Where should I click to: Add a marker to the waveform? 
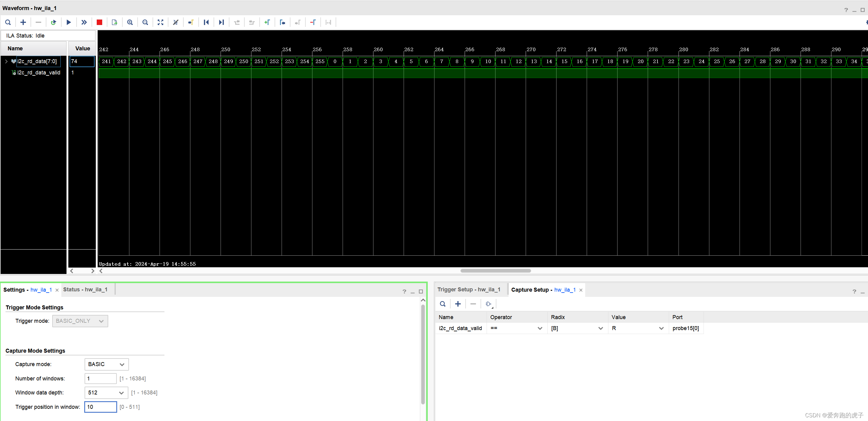coord(267,22)
